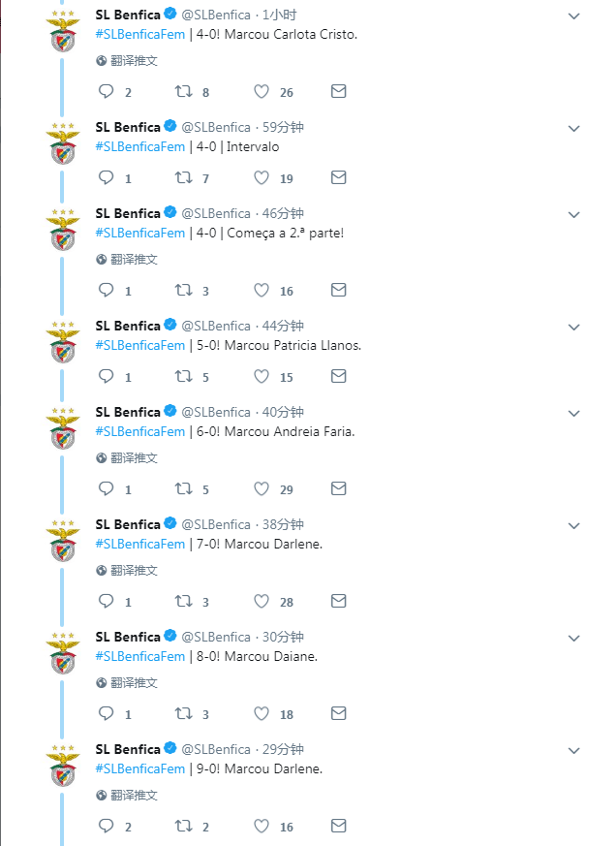Open the options chevron on the Intervalo tweet
The width and height of the screenshot is (616, 846).
pos(574,129)
